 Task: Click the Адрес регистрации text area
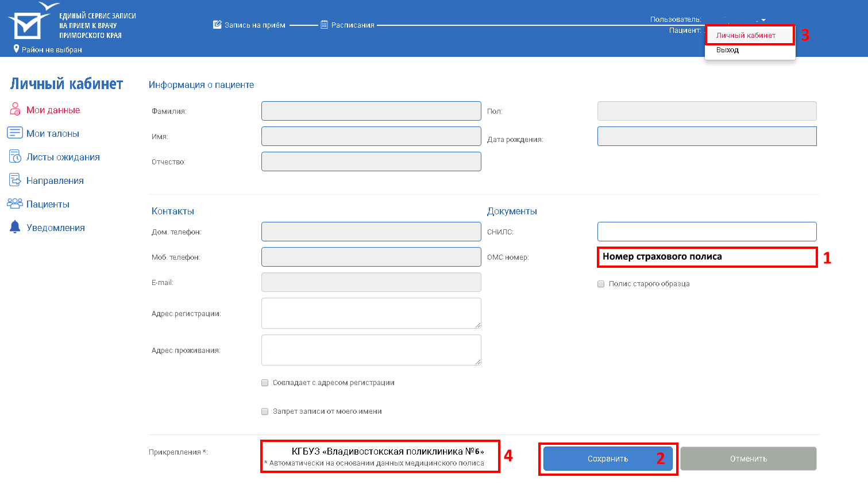pyautogui.click(x=371, y=313)
